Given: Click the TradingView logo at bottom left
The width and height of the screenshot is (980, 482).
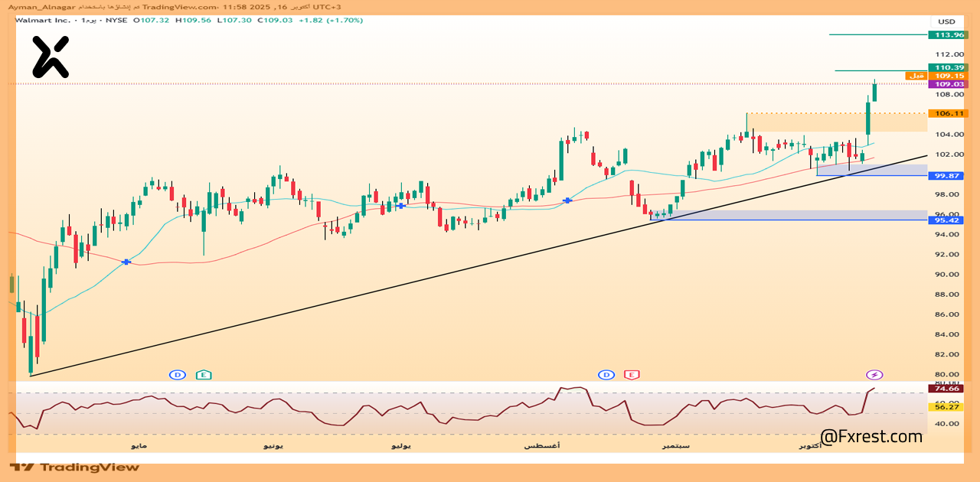Looking at the screenshot, I should pos(74,467).
